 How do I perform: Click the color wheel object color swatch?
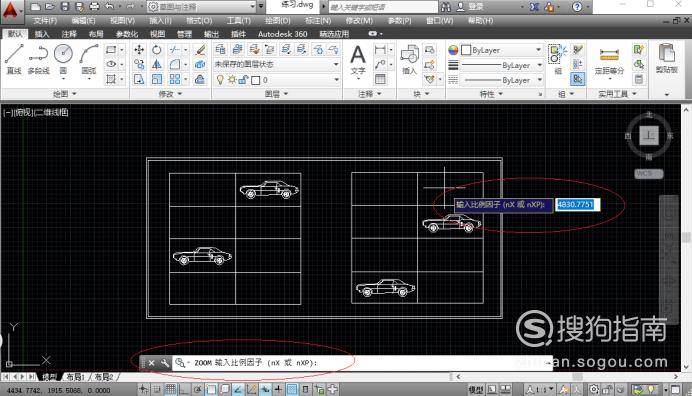453,50
